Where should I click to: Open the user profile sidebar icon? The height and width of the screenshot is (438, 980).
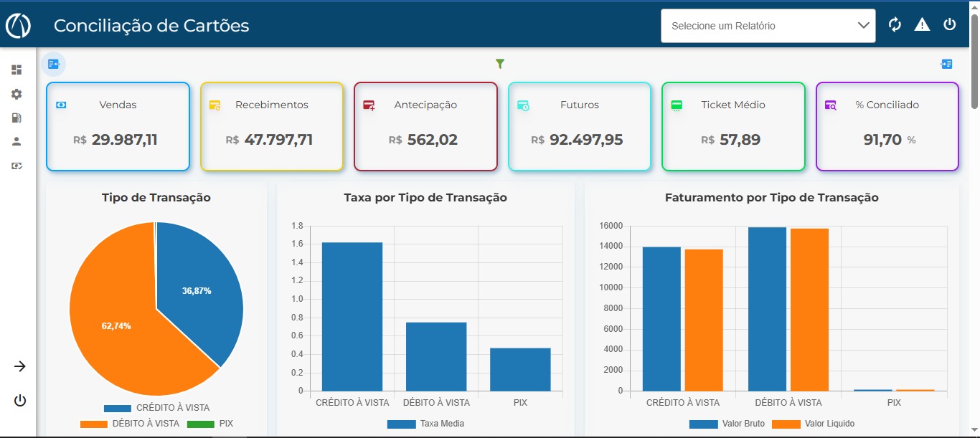click(17, 141)
